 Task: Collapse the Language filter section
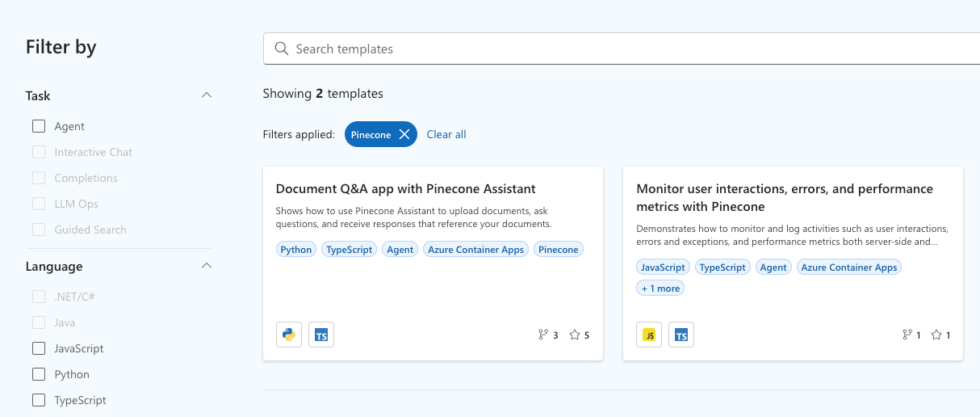(x=207, y=266)
